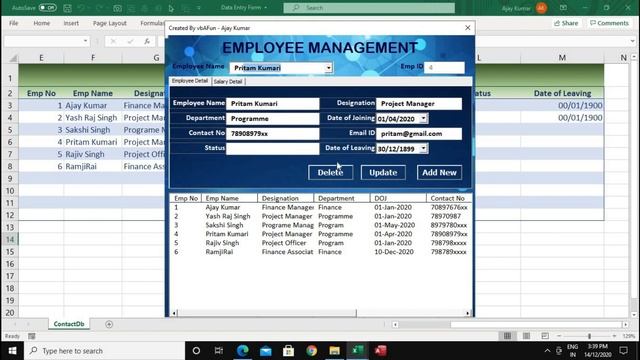The width and height of the screenshot is (640, 360).
Task: Click the Designation field
Action: [x=419, y=104]
